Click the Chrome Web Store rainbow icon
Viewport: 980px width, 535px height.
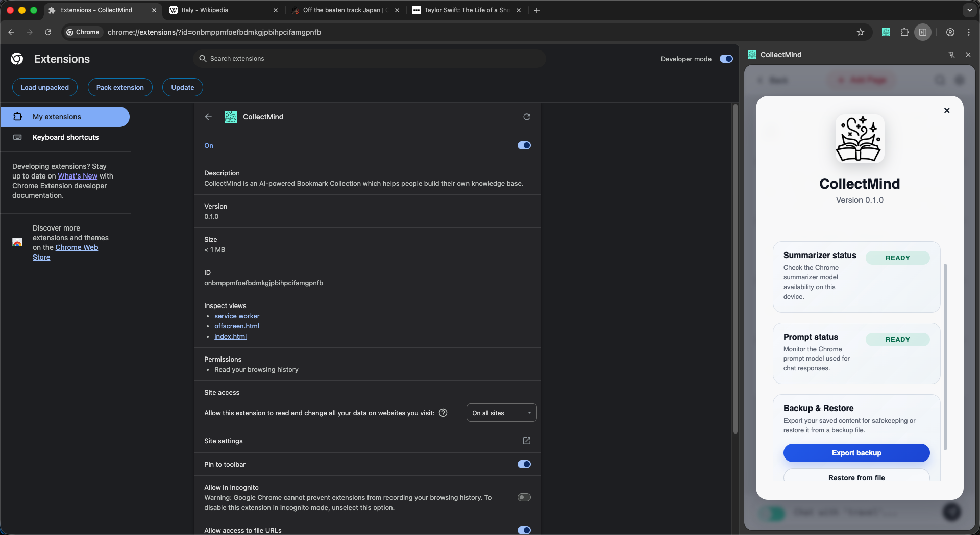17,242
